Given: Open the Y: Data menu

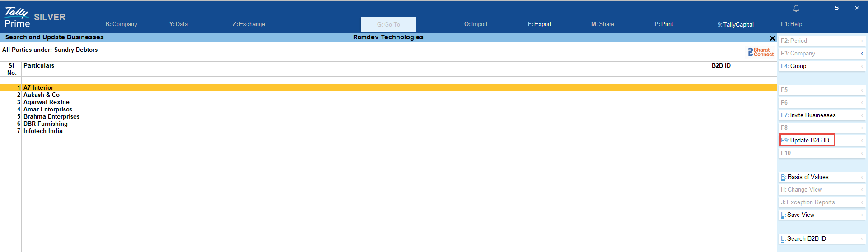Looking at the screenshot, I should tap(178, 24).
